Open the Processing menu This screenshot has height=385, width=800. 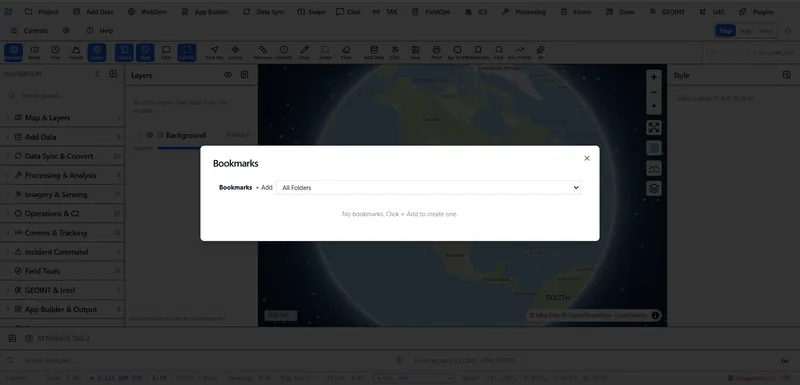523,12
